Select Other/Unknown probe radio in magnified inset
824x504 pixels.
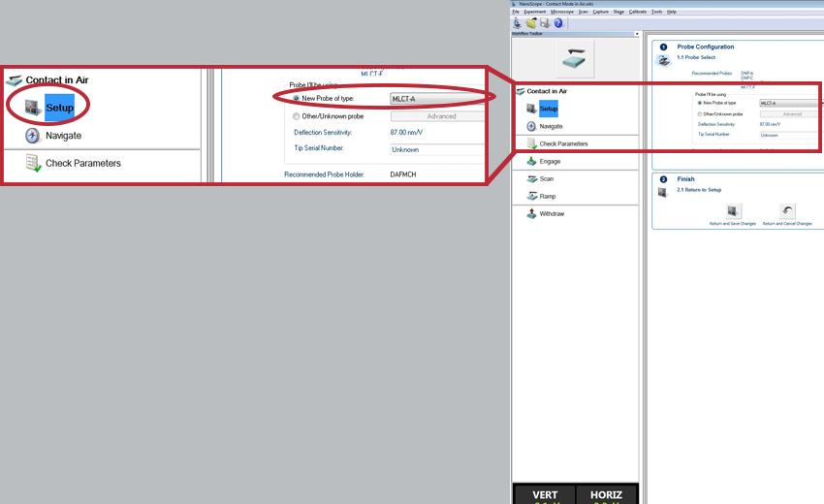pyautogui.click(x=296, y=116)
